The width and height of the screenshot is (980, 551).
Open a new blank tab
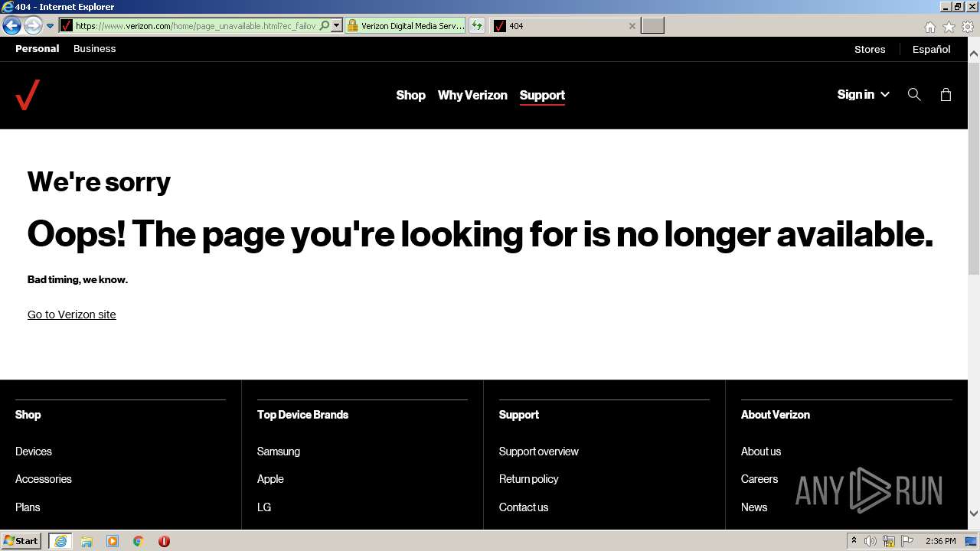pos(652,25)
